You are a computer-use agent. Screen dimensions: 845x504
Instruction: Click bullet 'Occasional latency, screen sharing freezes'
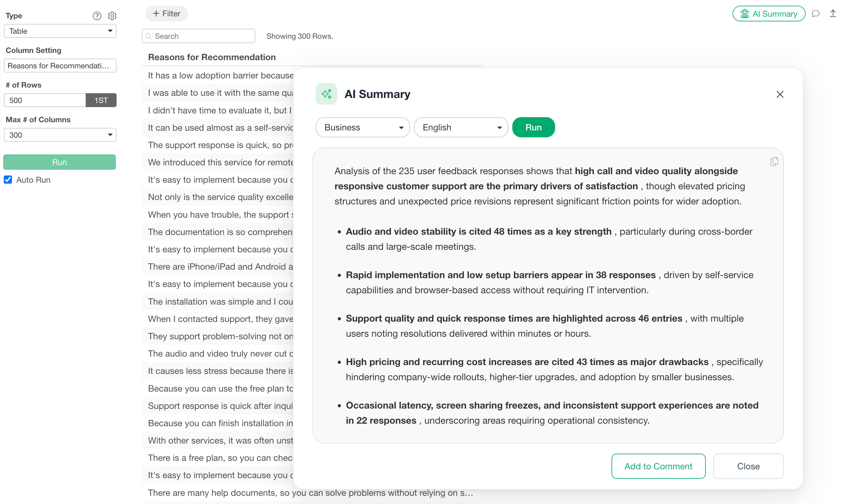[552, 413]
